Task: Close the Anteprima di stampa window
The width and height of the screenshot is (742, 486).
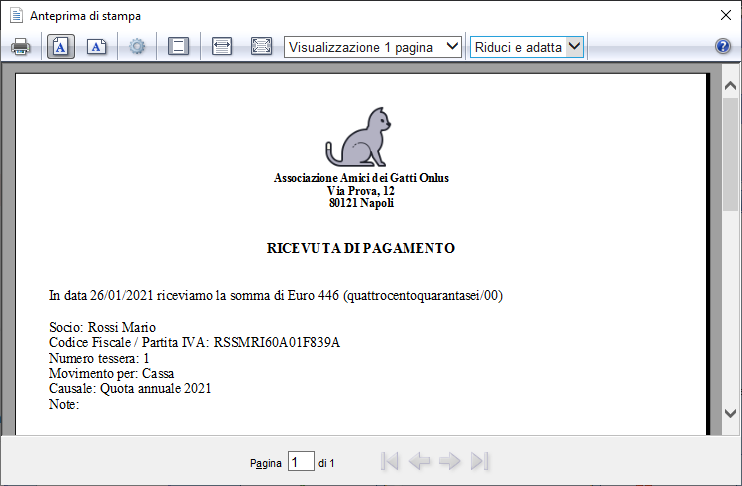Action: click(x=725, y=15)
